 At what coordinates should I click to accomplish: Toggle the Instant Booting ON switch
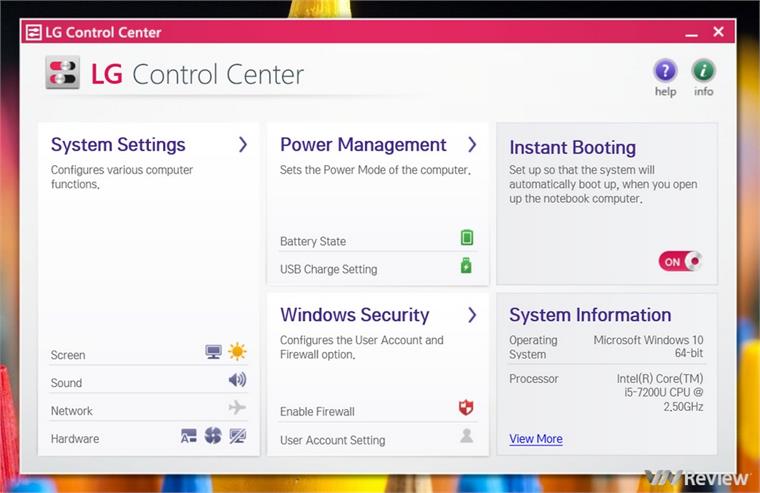[x=680, y=262]
